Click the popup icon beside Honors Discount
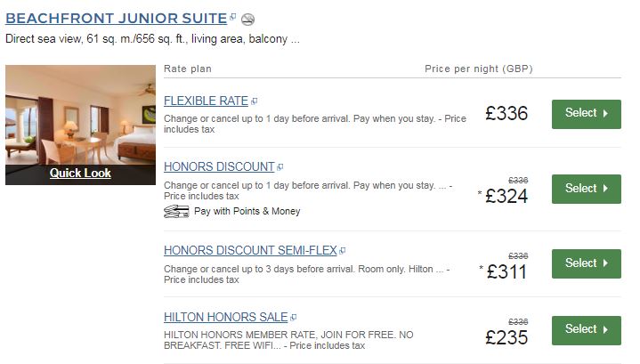 (x=280, y=167)
